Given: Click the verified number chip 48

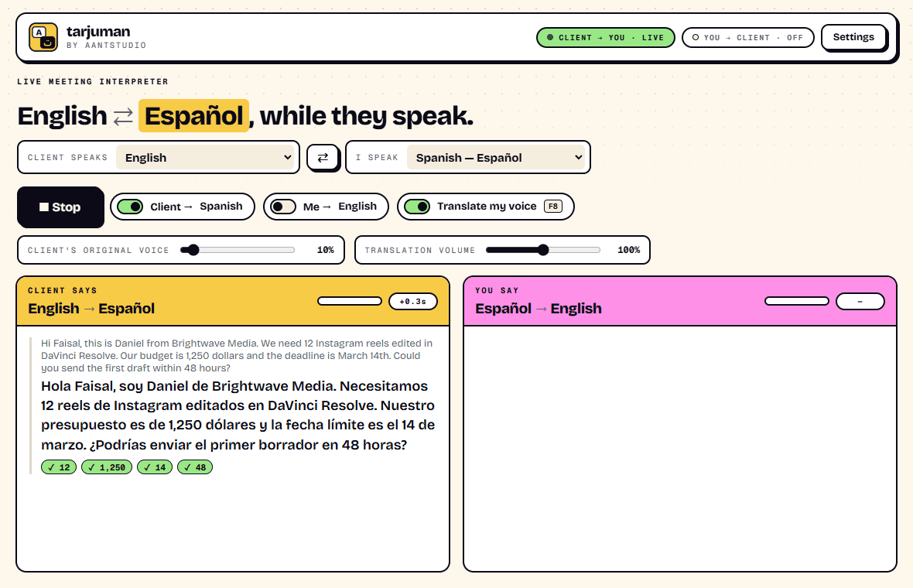Looking at the screenshot, I should [195, 467].
